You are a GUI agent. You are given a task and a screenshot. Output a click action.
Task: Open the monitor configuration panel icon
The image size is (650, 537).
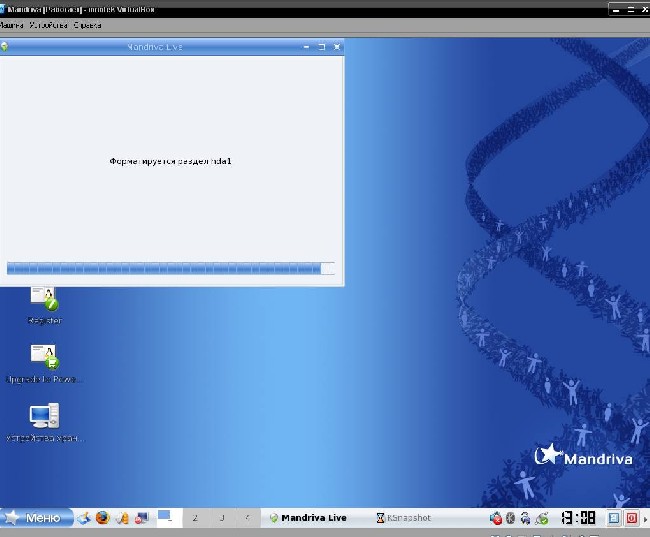click(x=141, y=518)
